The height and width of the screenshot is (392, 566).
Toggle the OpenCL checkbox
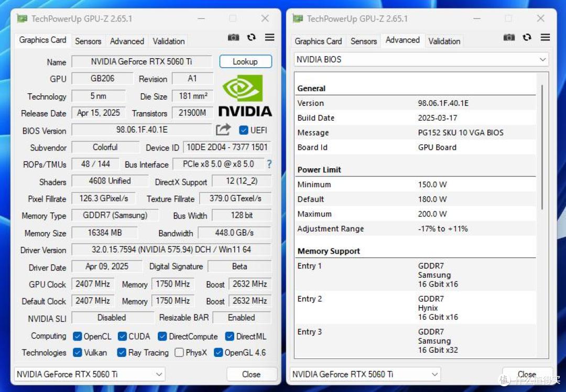click(77, 336)
